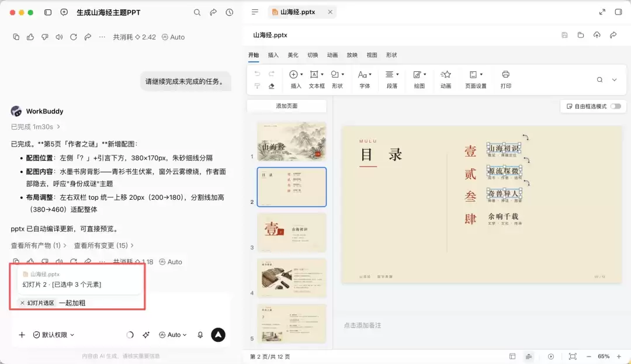Viewport: 631px width, 364px height.
Task: Toggle the chat sidebar panel icon
Action: (x=48, y=12)
